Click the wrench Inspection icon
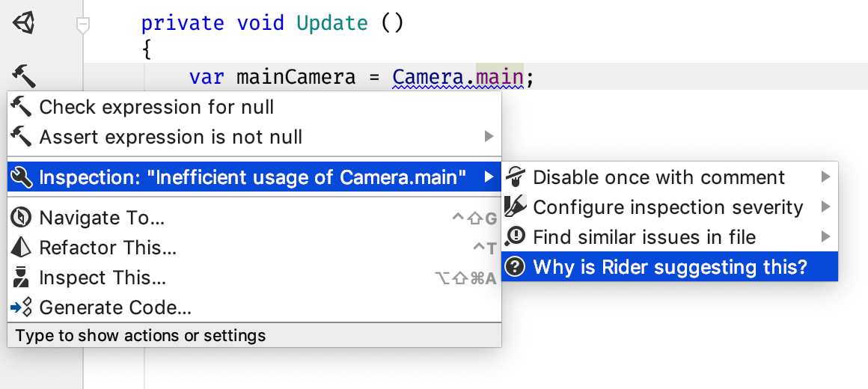The height and width of the screenshot is (389, 868). (x=22, y=177)
